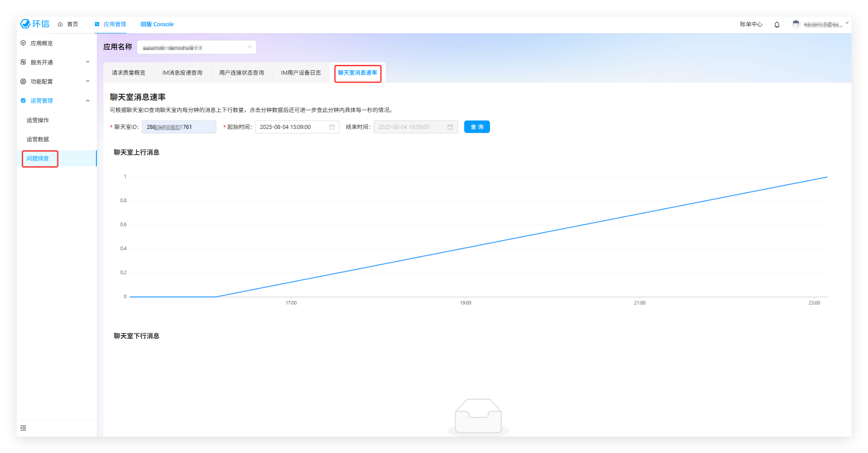
Task: Click the 应用概览 sidebar item
Action: coord(41,43)
